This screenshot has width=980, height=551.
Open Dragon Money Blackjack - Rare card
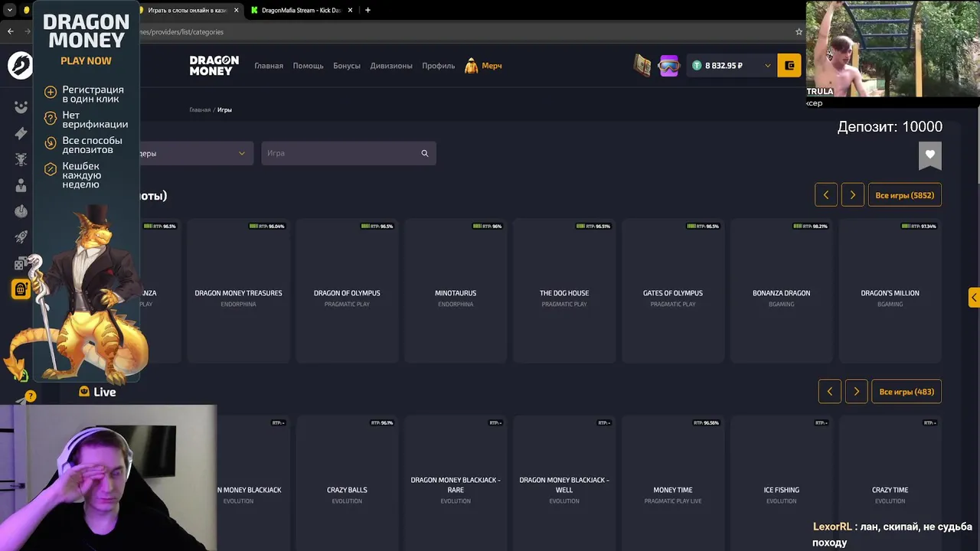click(x=456, y=484)
